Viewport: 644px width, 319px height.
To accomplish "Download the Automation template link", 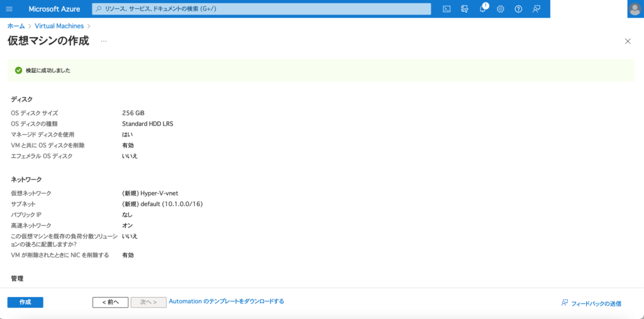I will click(226, 301).
